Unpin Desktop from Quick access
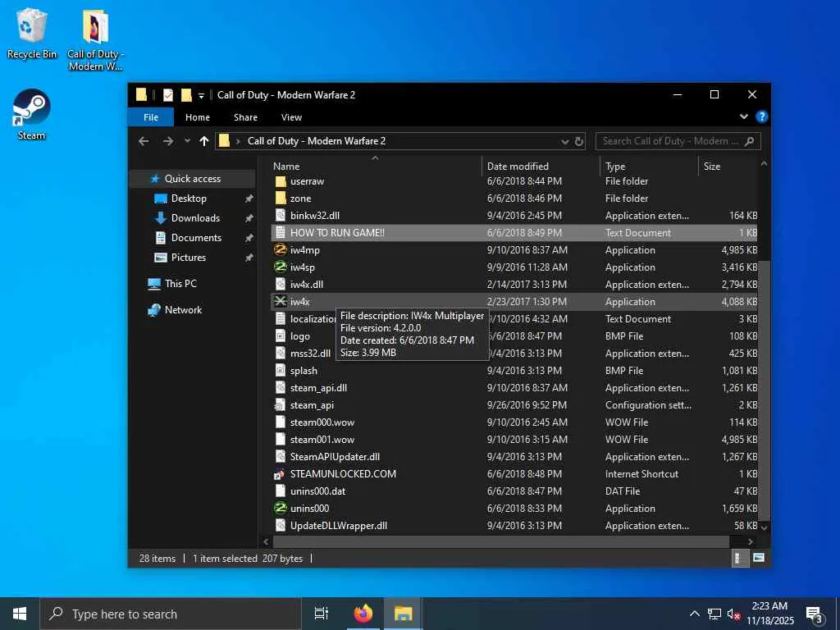Viewport: 840px width, 630px height. coord(249,199)
